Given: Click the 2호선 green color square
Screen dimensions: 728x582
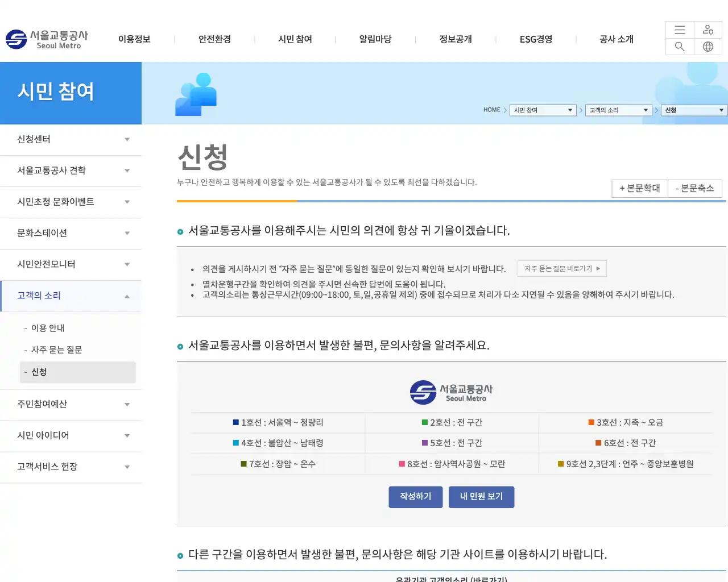Looking at the screenshot, I should [x=425, y=422].
